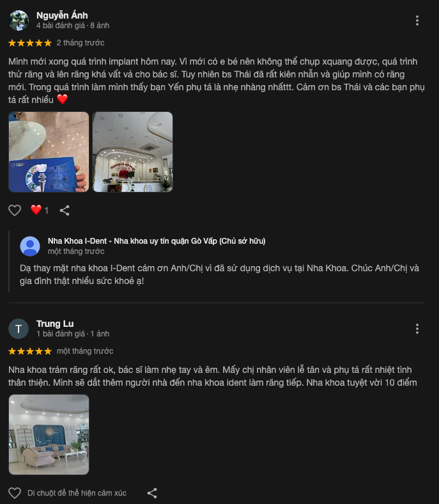This screenshot has height=504, width=439.
Task: Click the Nha Khoa I-Dent owner name
Action: 157,241
